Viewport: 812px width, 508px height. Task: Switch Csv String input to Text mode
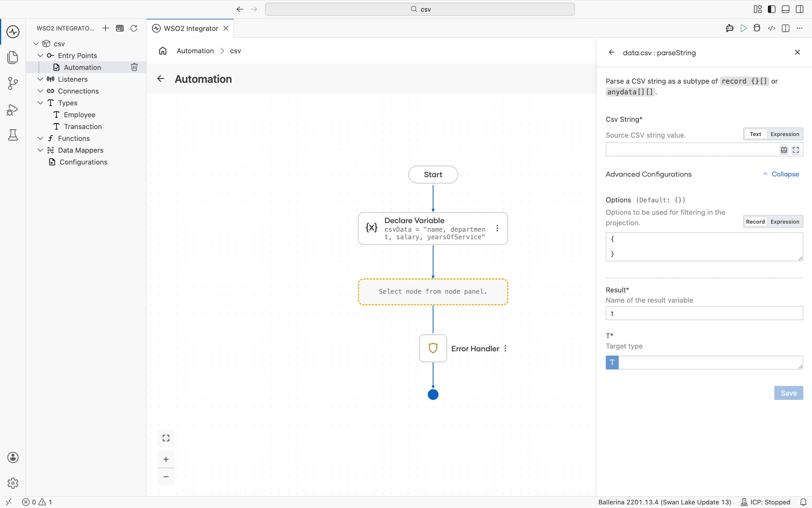pyautogui.click(x=755, y=134)
